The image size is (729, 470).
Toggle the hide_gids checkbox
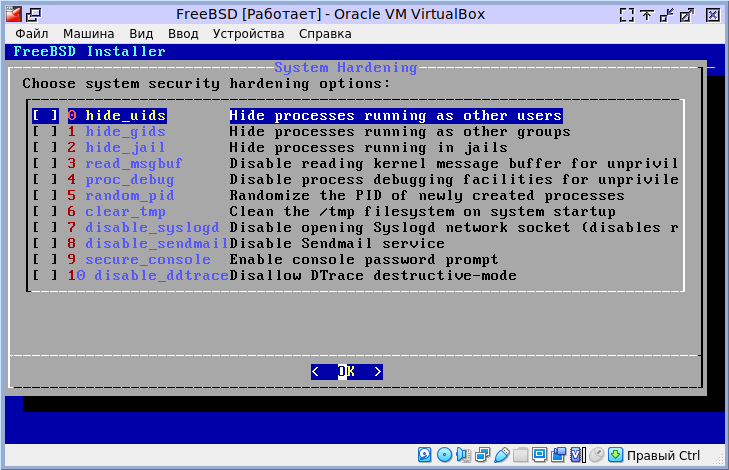[x=45, y=132]
